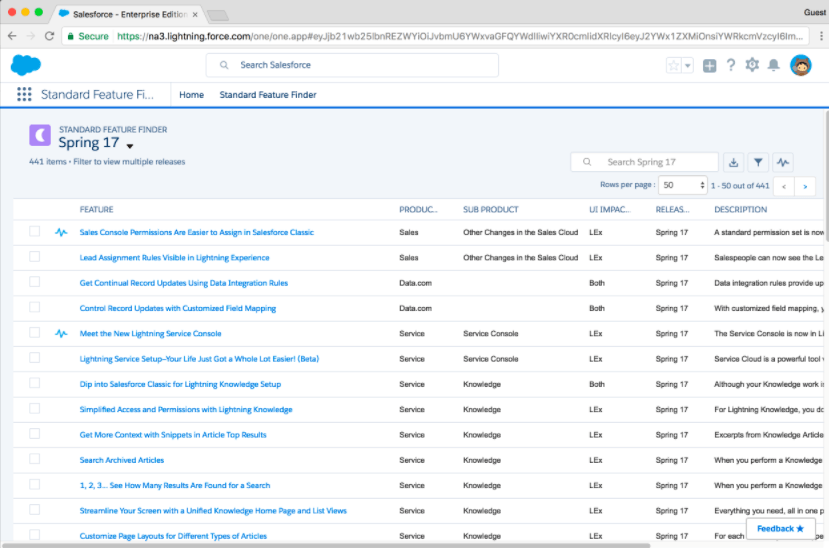Open 1, 2, 3... See How Many Results link

(174, 485)
